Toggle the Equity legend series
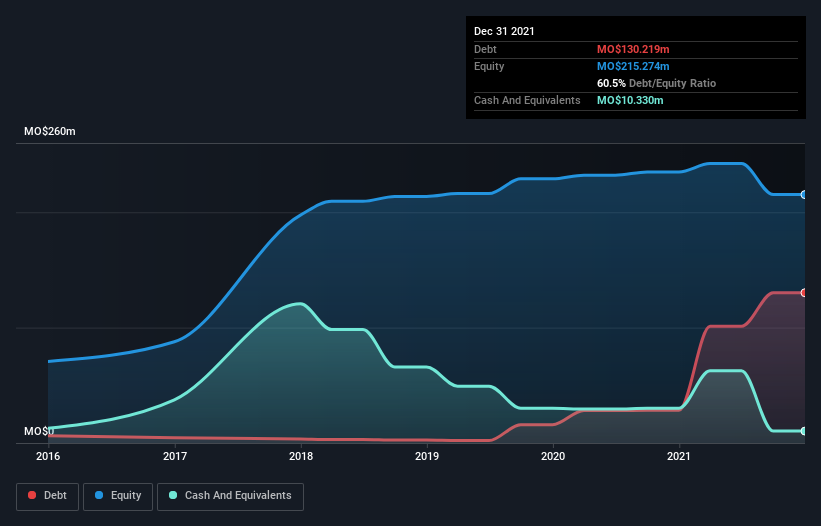Viewport: 821px width, 526px height. pyautogui.click(x=118, y=496)
